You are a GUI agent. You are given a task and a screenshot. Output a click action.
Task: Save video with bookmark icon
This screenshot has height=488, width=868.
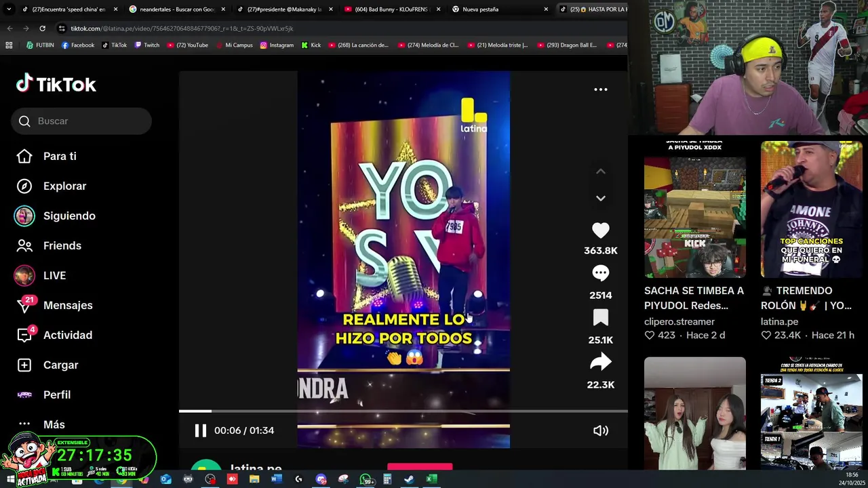click(x=600, y=318)
